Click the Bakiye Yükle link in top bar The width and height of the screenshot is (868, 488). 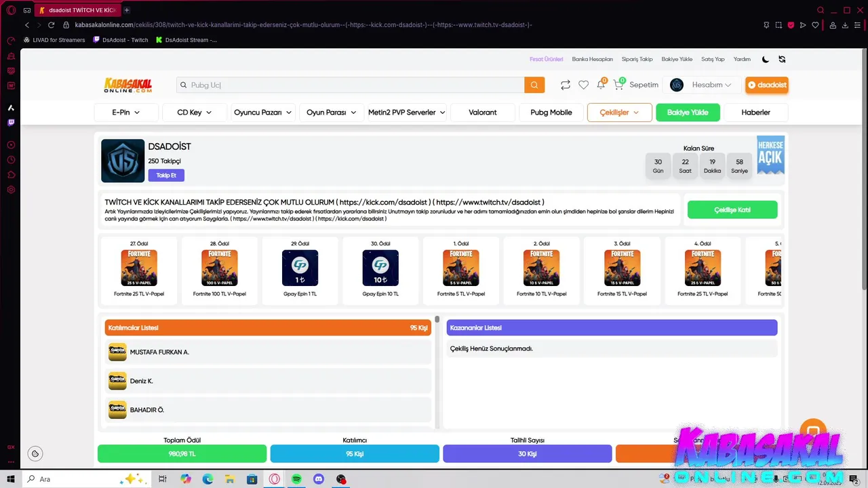click(x=677, y=59)
